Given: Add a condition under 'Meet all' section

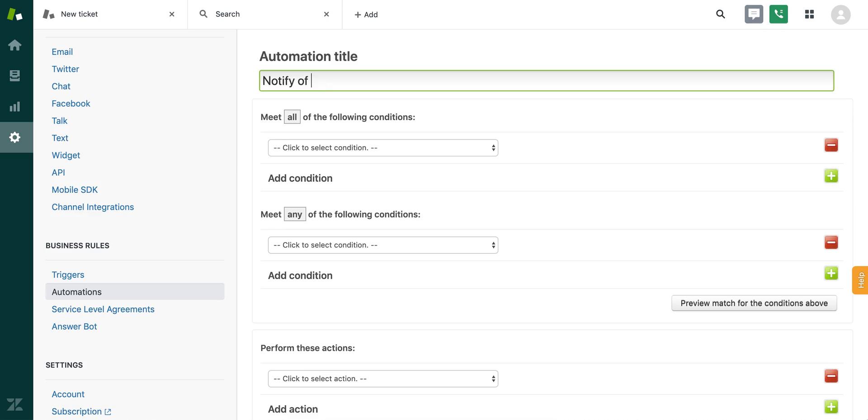Looking at the screenshot, I should [831, 176].
